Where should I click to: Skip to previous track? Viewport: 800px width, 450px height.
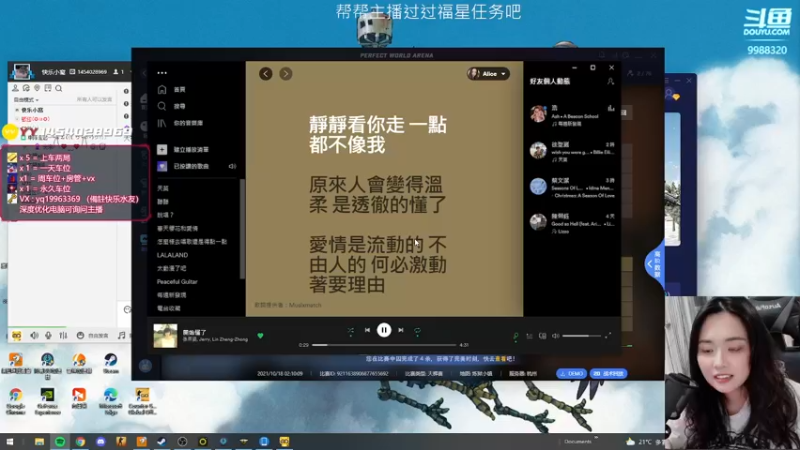367,330
